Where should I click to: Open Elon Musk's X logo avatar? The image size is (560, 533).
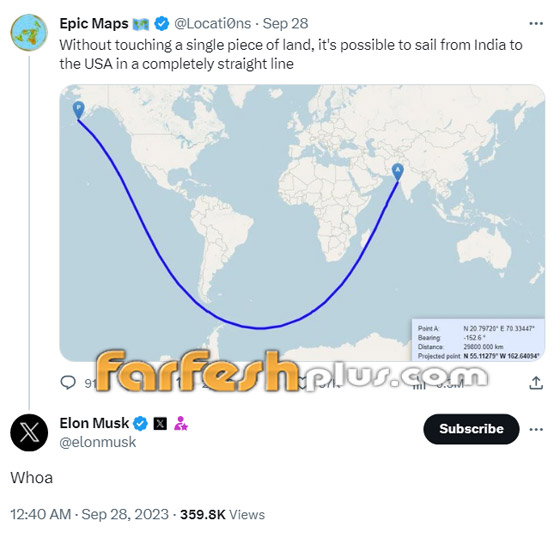(29, 433)
